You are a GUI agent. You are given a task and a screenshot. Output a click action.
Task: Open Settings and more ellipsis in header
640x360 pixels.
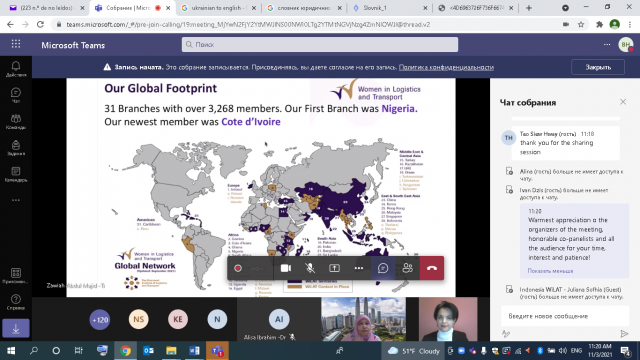point(607,44)
